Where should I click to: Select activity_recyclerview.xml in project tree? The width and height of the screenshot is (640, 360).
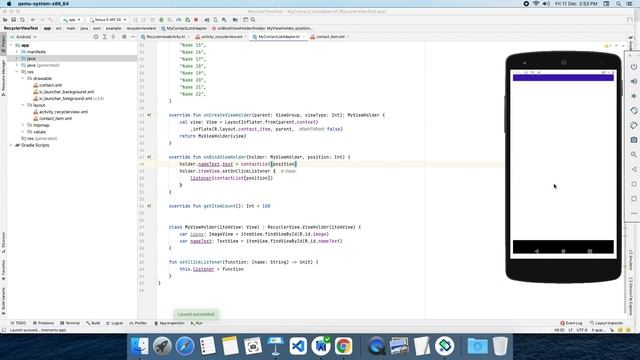click(x=60, y=112)
